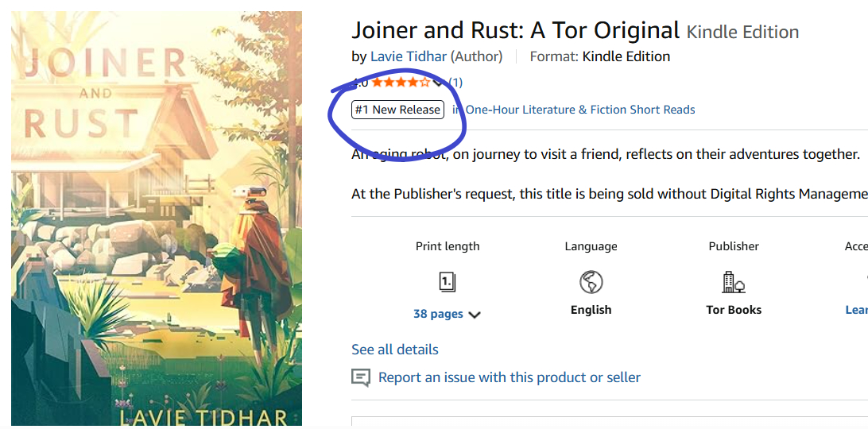The image size is (868, 429).
Task: Click the English language label
Action: [x=591, y=310]
